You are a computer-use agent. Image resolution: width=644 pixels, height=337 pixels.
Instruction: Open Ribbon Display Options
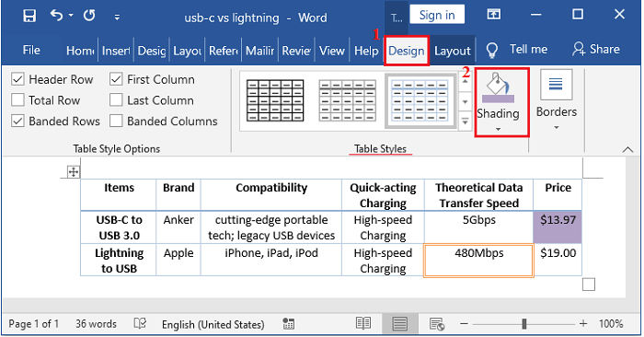494,15
